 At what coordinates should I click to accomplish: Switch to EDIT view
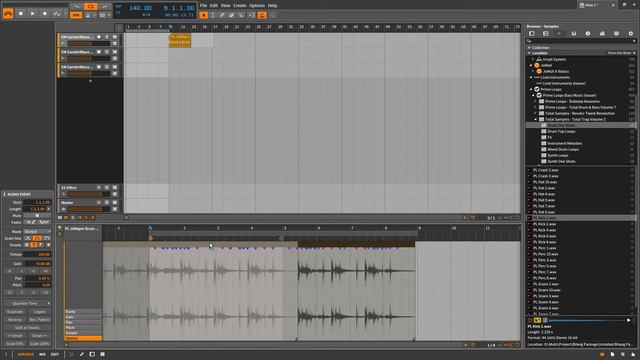click(x=55, y=354)
